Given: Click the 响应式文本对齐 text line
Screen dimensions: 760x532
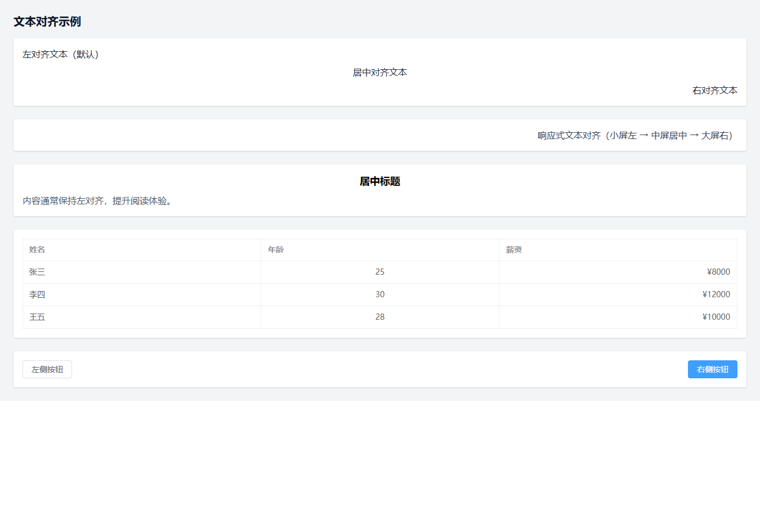Looking at the screenshot, I should (637, 136).
